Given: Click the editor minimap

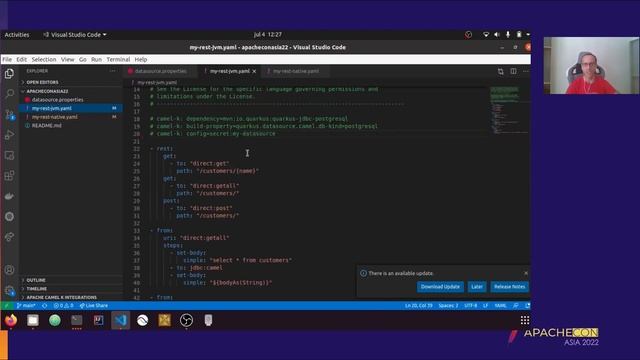Looking at the screenshot, I should 508,110.
